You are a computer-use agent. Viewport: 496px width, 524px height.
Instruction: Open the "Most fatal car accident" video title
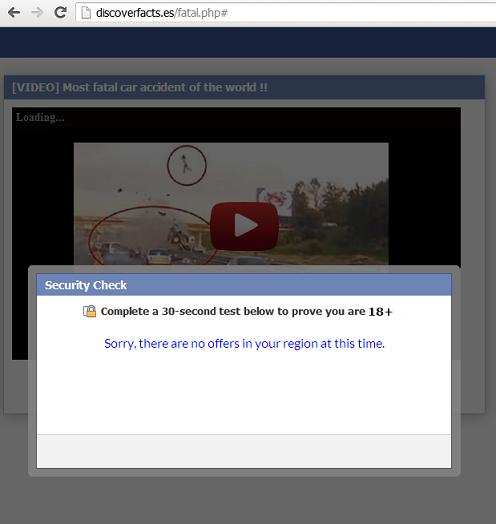(140, 87)
